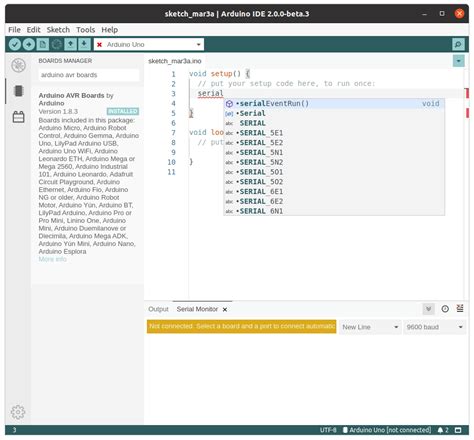The image size is (474, 440).
Task: Click the boards manager search field
Action: point(89,75)
